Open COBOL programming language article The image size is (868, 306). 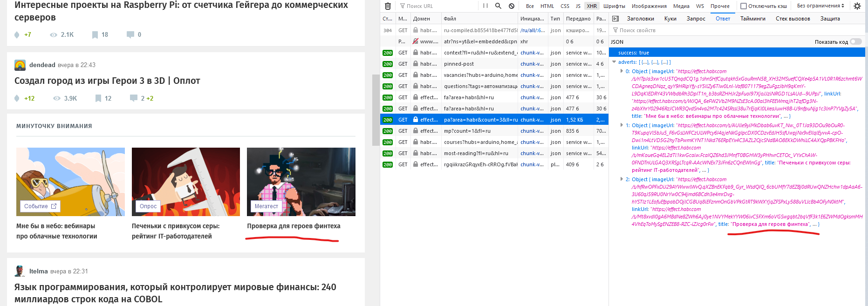[x=175, y=293]
